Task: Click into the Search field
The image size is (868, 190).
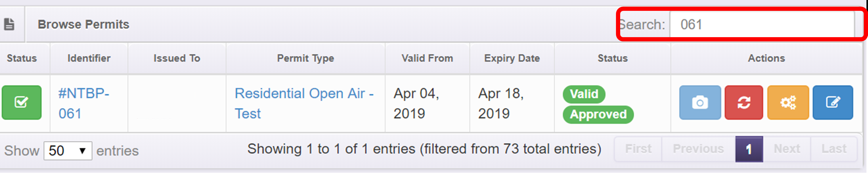Action: (x=762, y=25)
